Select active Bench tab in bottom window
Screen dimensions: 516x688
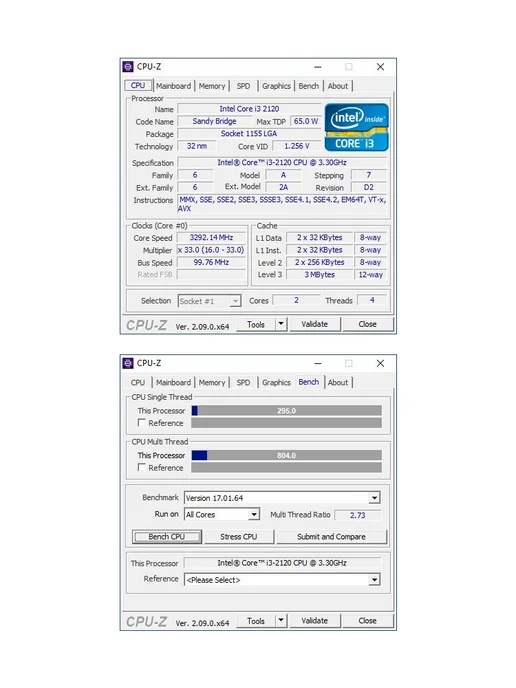coord(309,382)
